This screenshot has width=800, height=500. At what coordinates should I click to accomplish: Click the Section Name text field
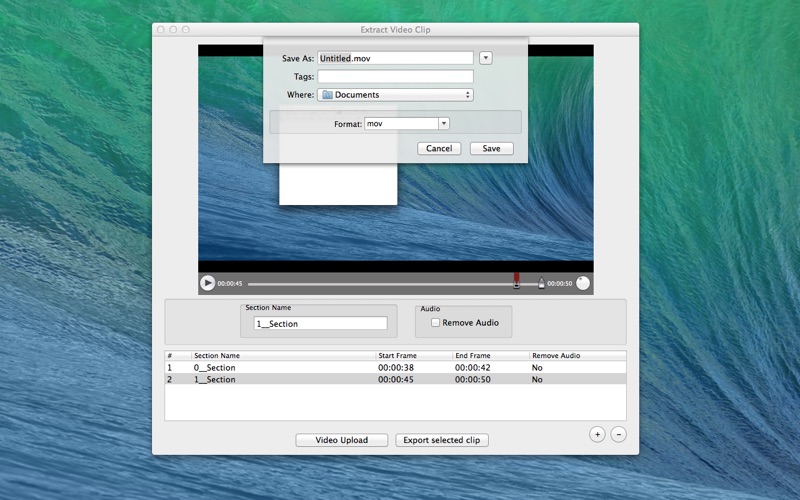click(320, 324)
